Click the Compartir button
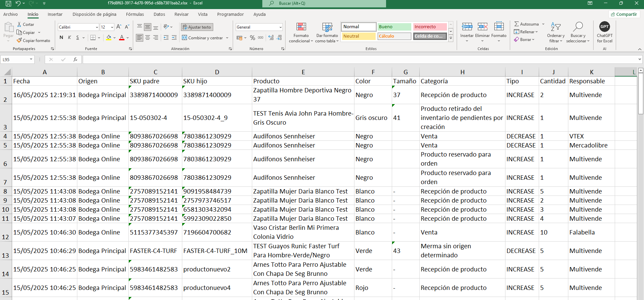The width and height of the screenshot is (644, 300). click(x=624, y=14)
